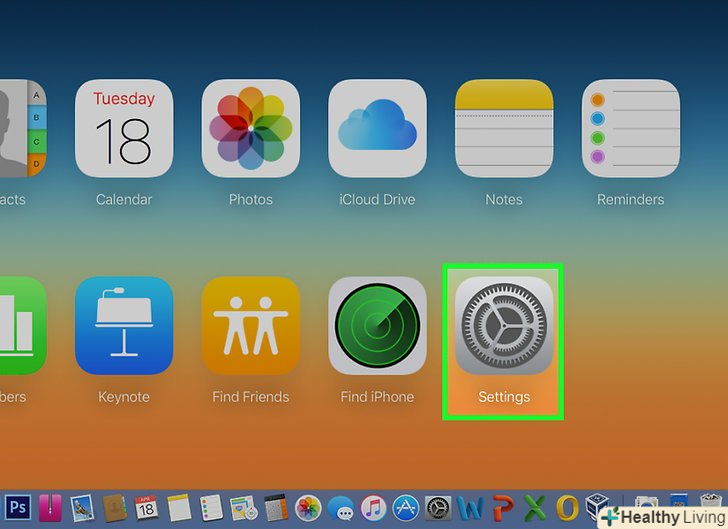The image size is (728, 529).
Task: Open VirtualBox from the Dock
Action: 598,506
